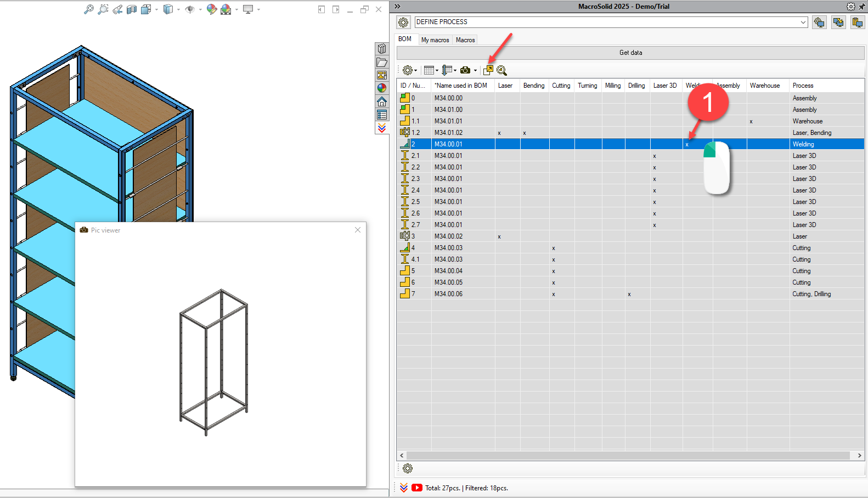Toggle Bending x mark in row 1.2
The image size is (868, 498).
(x=525, y=133)
